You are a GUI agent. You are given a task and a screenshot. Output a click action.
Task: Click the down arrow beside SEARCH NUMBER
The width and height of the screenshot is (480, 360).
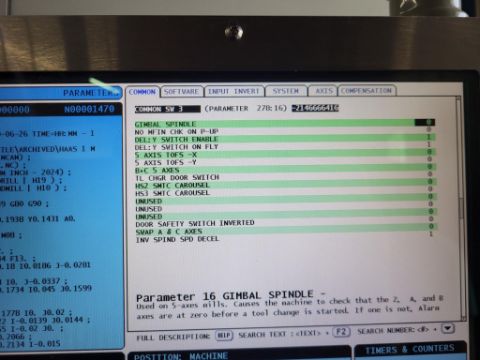[448, 328]
